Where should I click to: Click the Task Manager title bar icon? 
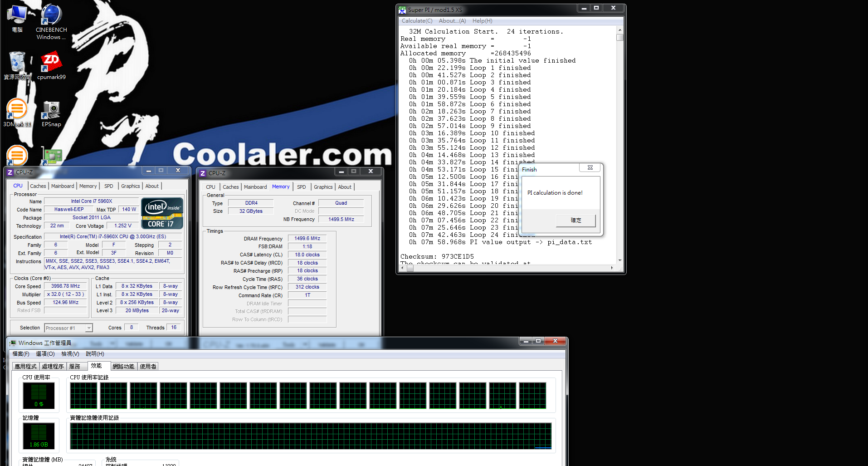coord(13,343)
